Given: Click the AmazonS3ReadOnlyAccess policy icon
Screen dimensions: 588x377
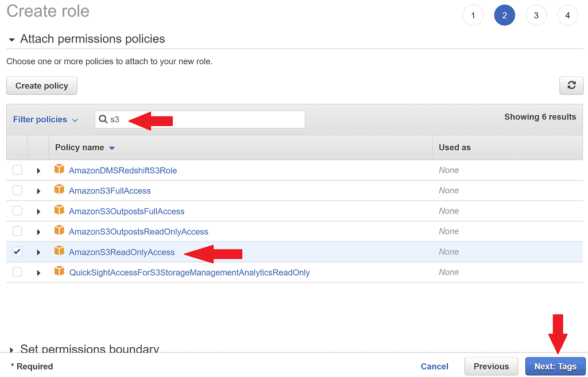Looking at the screenshot, I should click(60, 252).
